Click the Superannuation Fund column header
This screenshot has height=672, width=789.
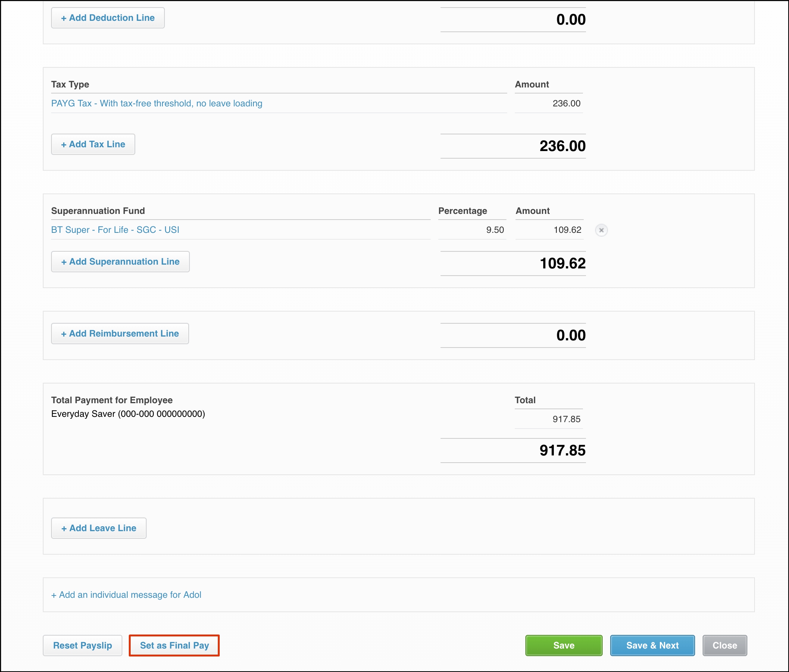click(98, 211)
